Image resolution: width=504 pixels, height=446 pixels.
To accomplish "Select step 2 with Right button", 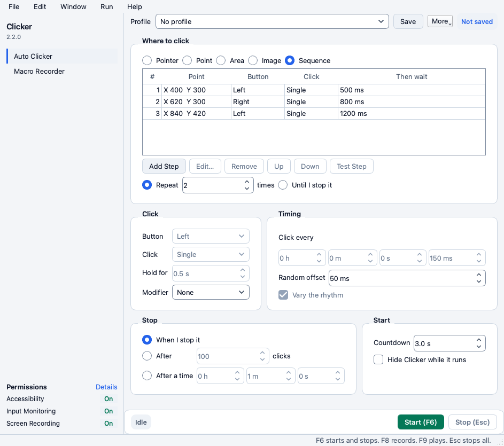I will click(x=314, y=102).
